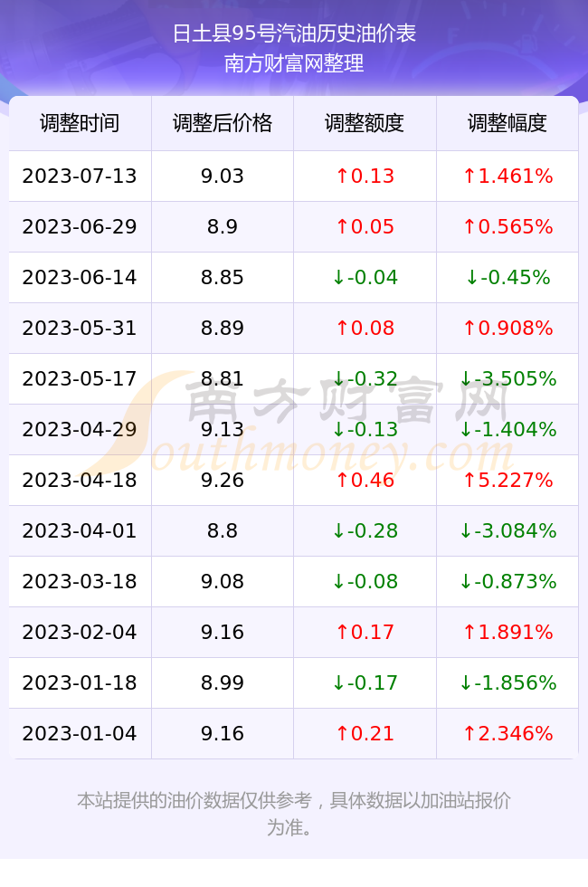Screen dimensions: 588x887
Task: Select the 2023-01-04 date cell
Action: [x=80, y=733]
